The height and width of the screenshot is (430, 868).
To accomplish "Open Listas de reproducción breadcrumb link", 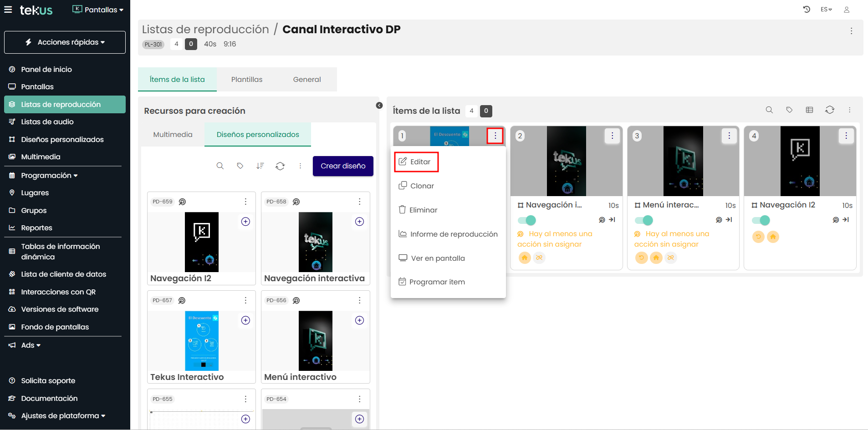I will point(205,30).
